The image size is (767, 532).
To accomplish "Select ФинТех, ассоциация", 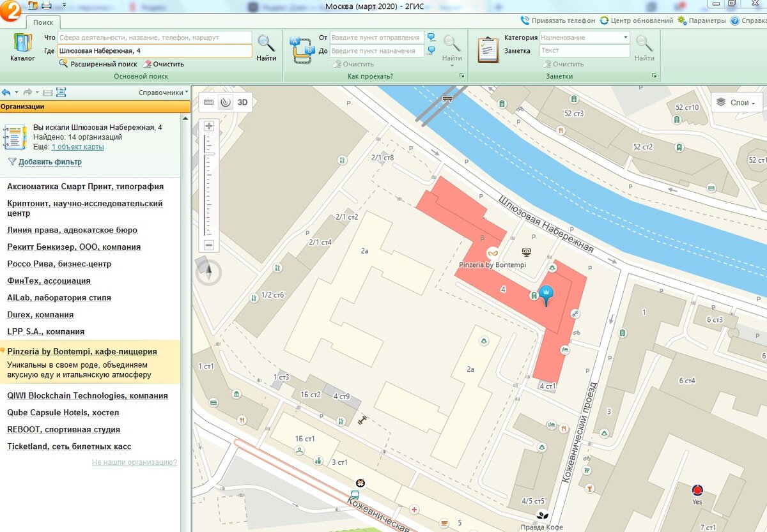I will pyautogui.click(x=49, y=280).
